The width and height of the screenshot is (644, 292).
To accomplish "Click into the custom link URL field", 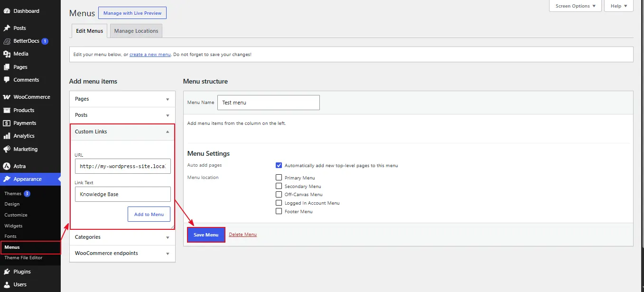I will [x=122, y=166].
